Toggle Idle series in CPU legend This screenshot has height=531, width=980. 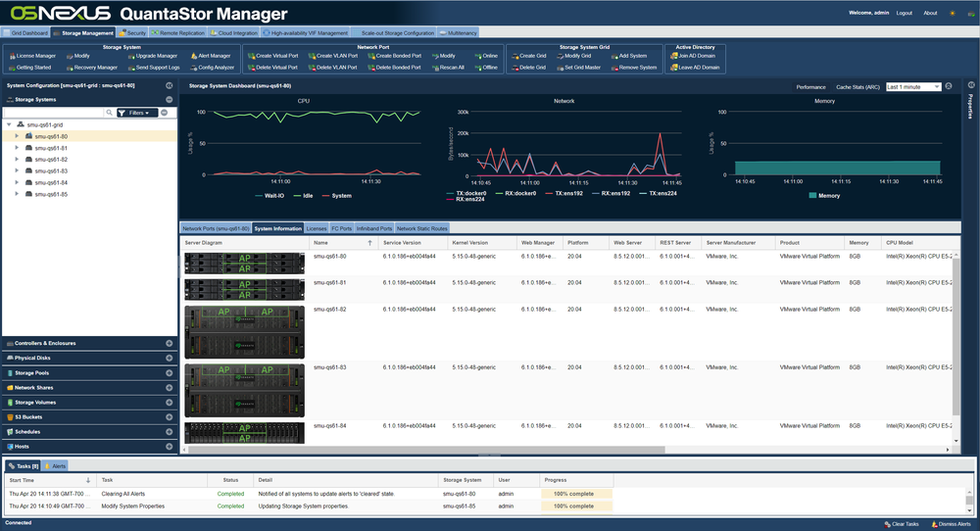(303, 196)
